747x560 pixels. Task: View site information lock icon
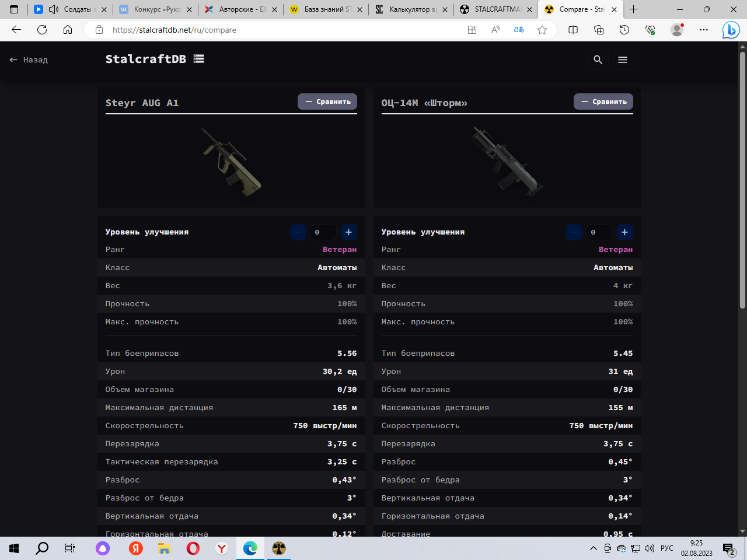(99, 30)
